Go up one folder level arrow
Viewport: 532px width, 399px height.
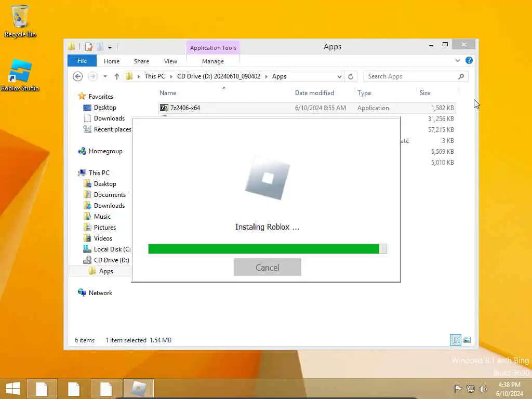coord(117,76)
